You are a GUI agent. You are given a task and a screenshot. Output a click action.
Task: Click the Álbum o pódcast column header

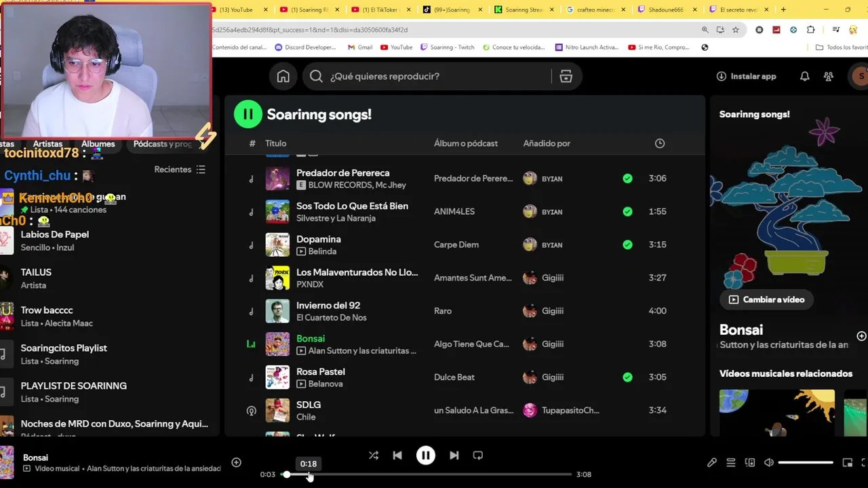[466, 143]
